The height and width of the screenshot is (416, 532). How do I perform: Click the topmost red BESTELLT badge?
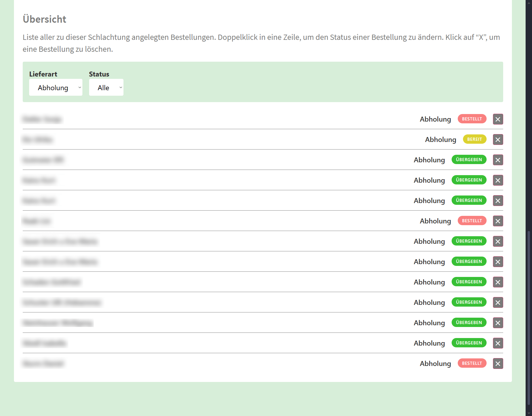pyautogui.click(x=472, y=119)
